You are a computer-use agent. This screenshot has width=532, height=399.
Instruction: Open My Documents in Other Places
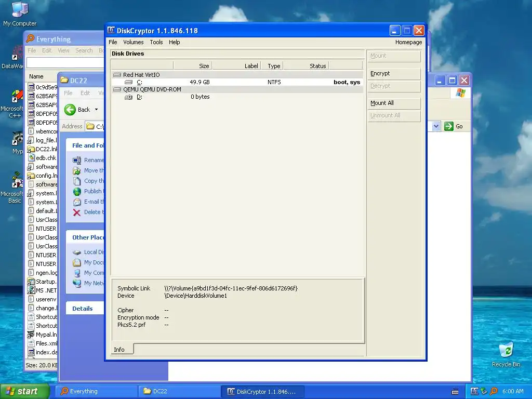click(x=88, y=262)
